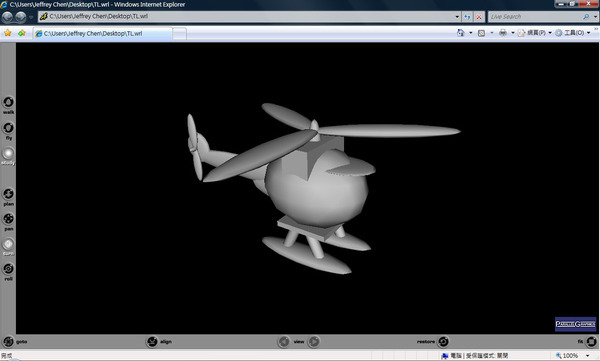Expand the zoom level 100% dropdown
This screenshot has width=600, height=361.
click(x=588, y=356)
